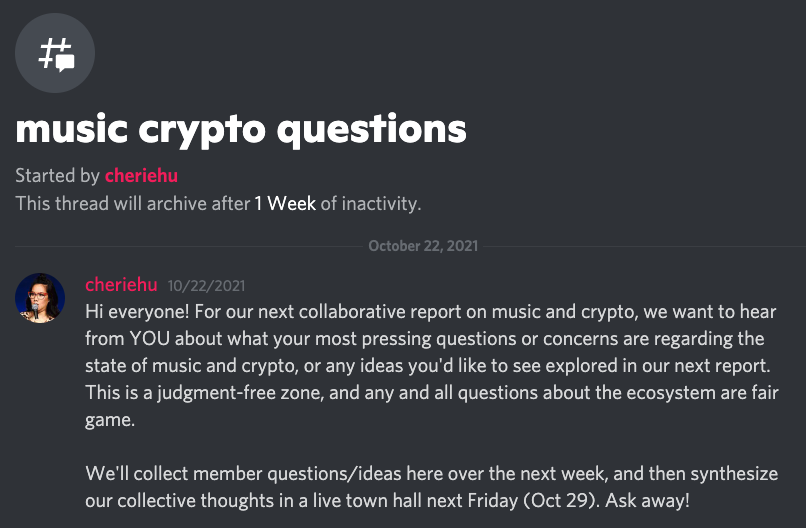This screenshot has width=806, height=528.
Task: Open cheriehu username above the message
Action: pyautogui.click(x=120, y=285)
